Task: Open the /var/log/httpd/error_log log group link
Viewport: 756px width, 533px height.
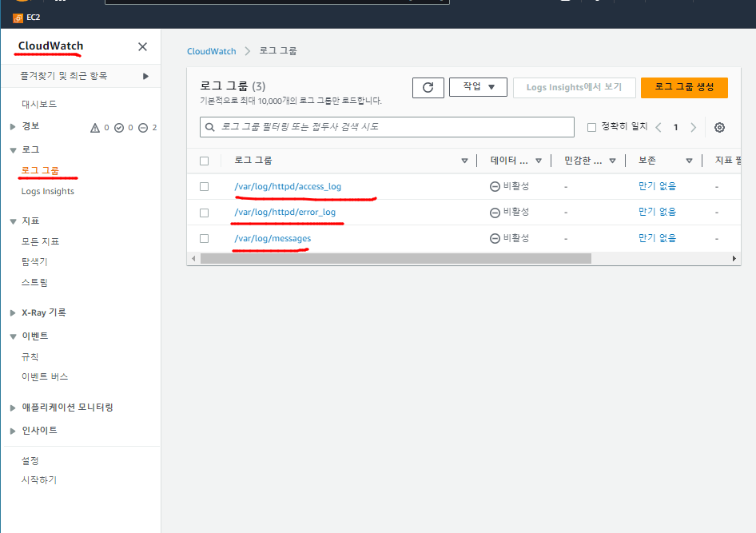Action: [x=285, y=212]
